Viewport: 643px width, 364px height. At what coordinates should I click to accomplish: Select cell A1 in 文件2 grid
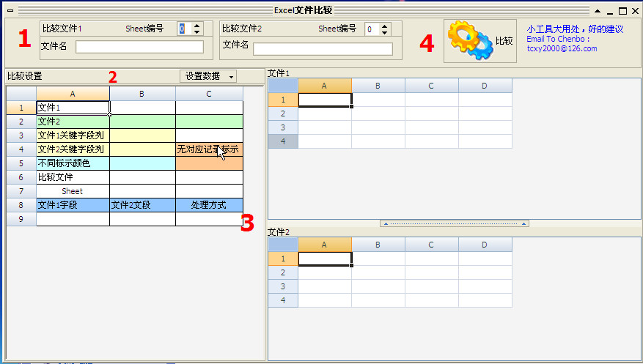coord(325,259)
